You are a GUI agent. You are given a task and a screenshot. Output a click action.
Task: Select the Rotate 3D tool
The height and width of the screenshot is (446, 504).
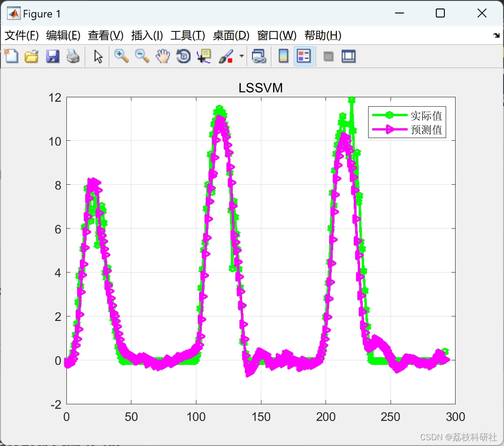[183, 56]
